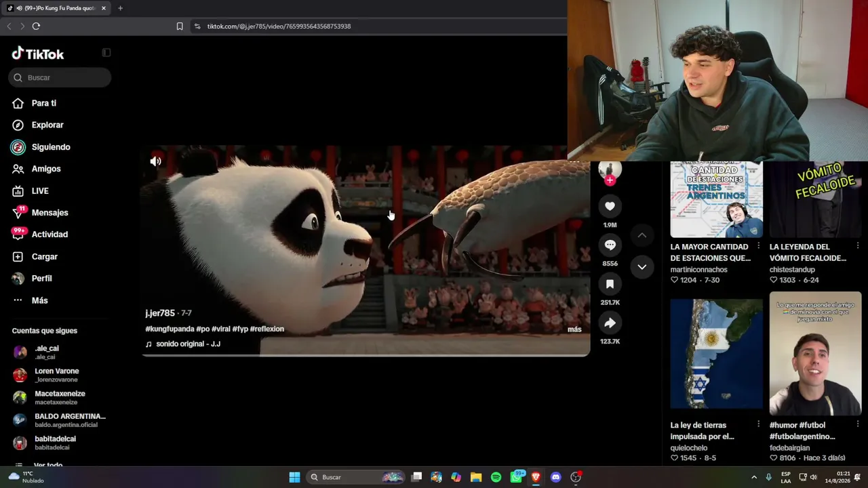The image size is (868, 488).
Task: Reload the page in the browser
Action: (x=36, y=26)
